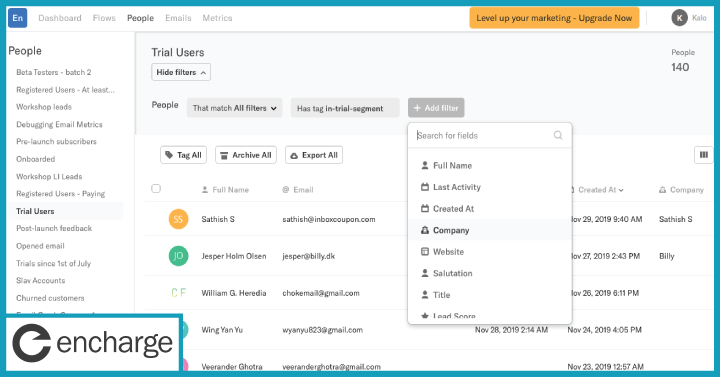Collapse filters with Hide filters button
The height and width of the screenshot is (377, 720).
pyautogui.click(x=181, y=72)
